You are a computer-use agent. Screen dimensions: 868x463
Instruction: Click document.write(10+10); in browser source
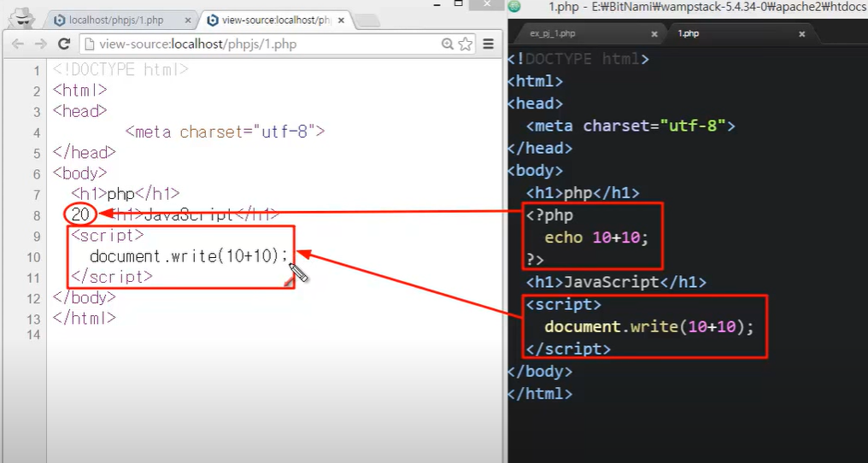[x=190, y=256]
